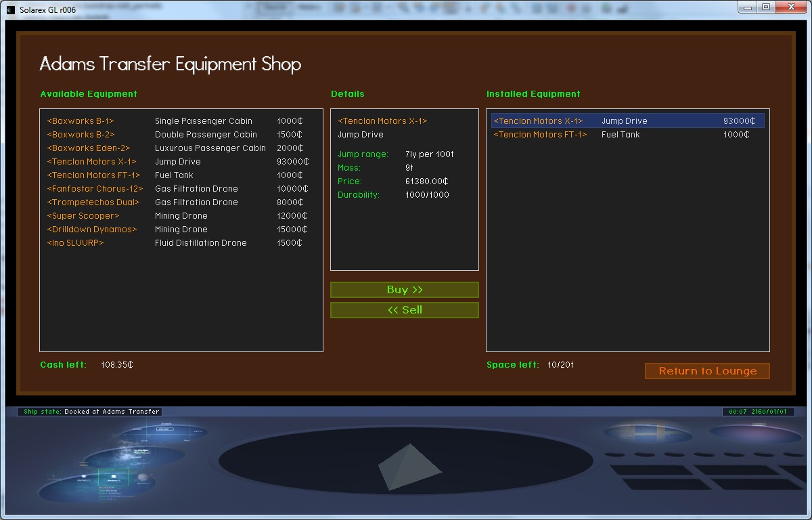Click Return to Lounge
Screen dimensions: 812x520
coord(707,371)
